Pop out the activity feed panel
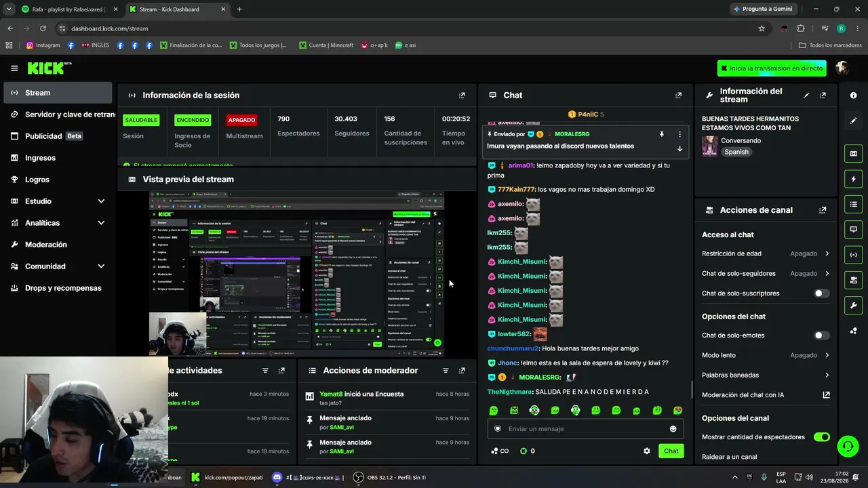Screen dimensions: 868x488 [x=281, y=371]
